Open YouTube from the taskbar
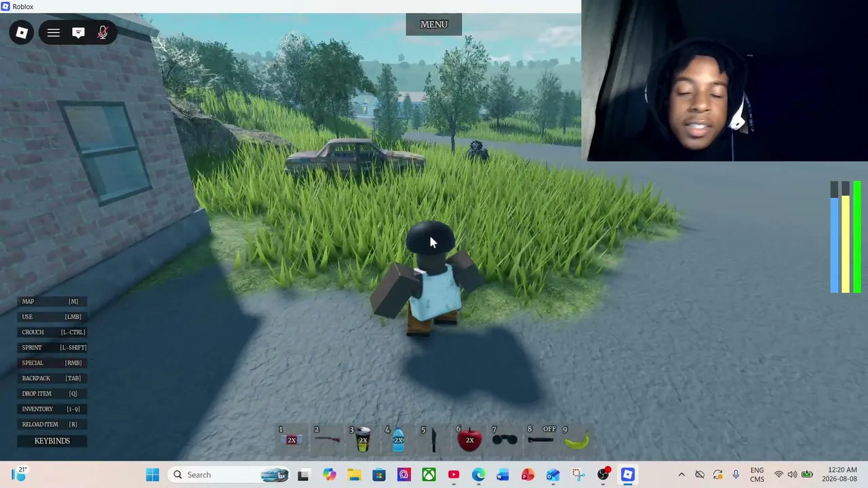This screenshot has width=868, height=488. (454, 474)
